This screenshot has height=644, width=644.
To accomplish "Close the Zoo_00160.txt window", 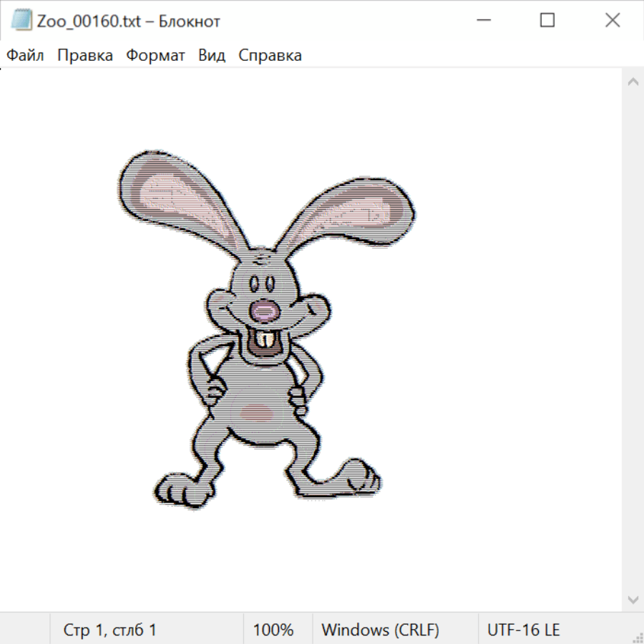I will [613, 21].
